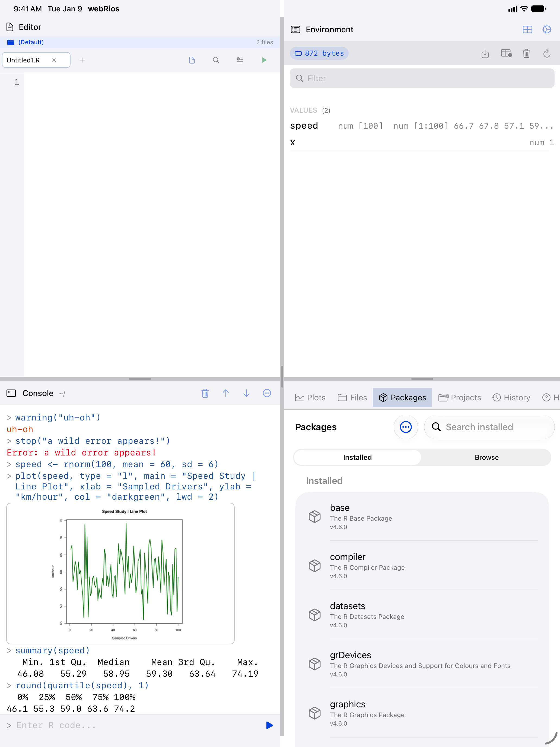Click the new document icon in editor toolbar

192,60
